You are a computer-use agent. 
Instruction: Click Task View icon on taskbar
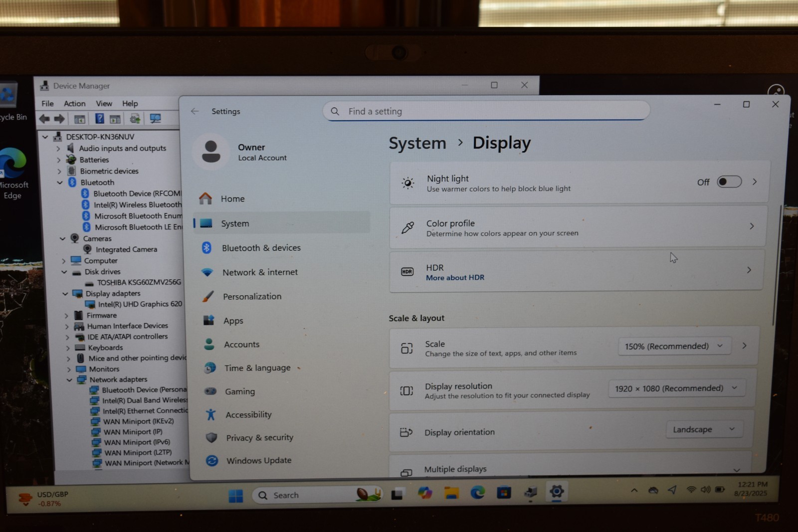(397, 494)
